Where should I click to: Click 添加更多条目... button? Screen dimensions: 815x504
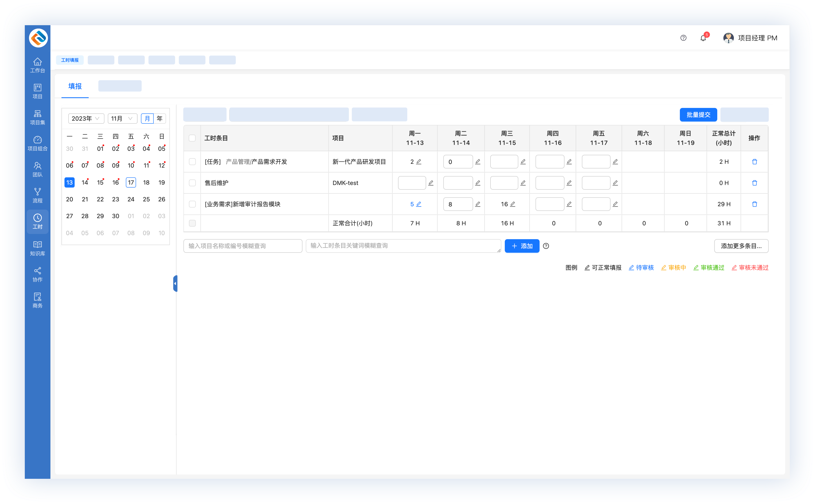click(x=741, y=246)
